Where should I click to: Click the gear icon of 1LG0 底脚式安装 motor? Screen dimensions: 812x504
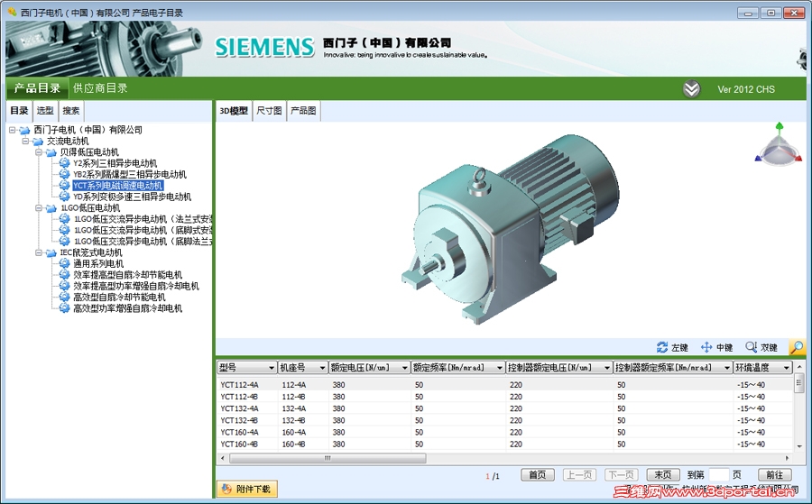(64, 230)
